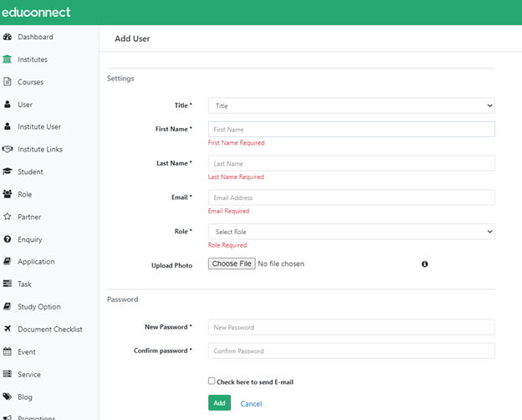Expand the Title dropdown

click(351, 105)
